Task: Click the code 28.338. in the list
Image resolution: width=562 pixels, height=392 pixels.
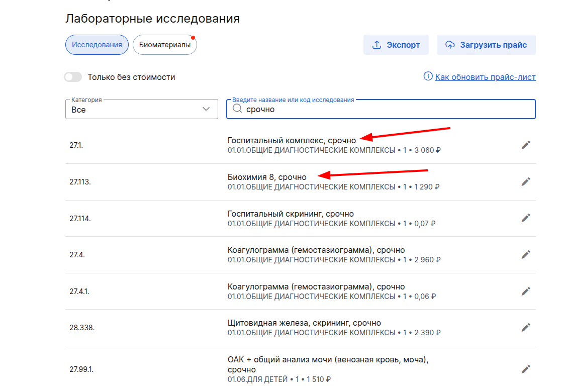Action: tap(82, 328)
